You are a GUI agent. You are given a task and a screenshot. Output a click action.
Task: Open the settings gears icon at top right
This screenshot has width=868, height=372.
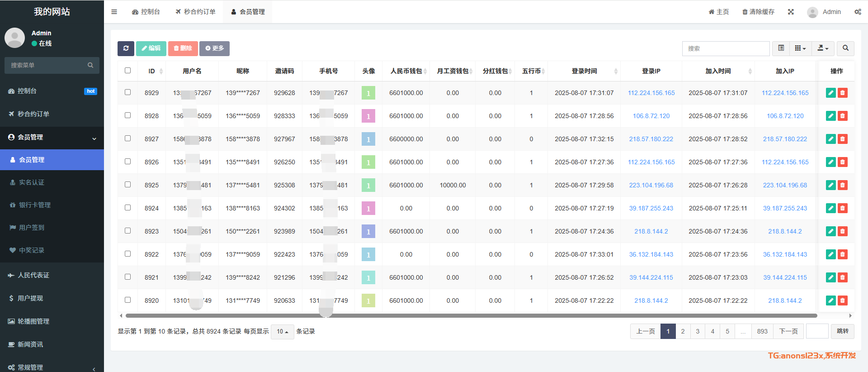click(x=858, y=12)
